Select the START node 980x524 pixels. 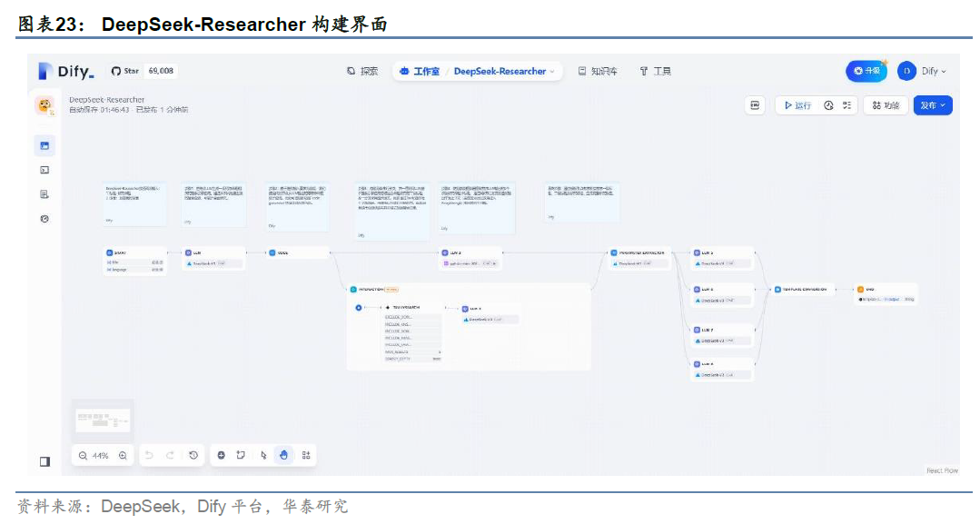pyautogui.click(x=135, y=261)
